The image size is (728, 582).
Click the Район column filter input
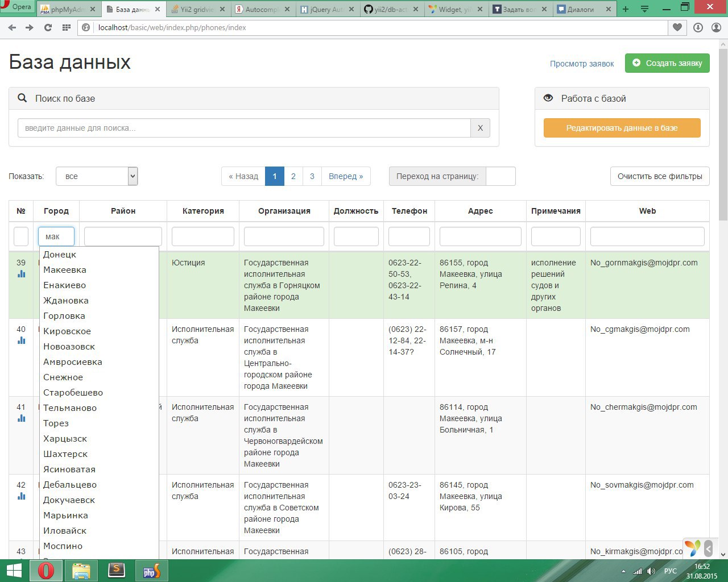pos(123,236)
